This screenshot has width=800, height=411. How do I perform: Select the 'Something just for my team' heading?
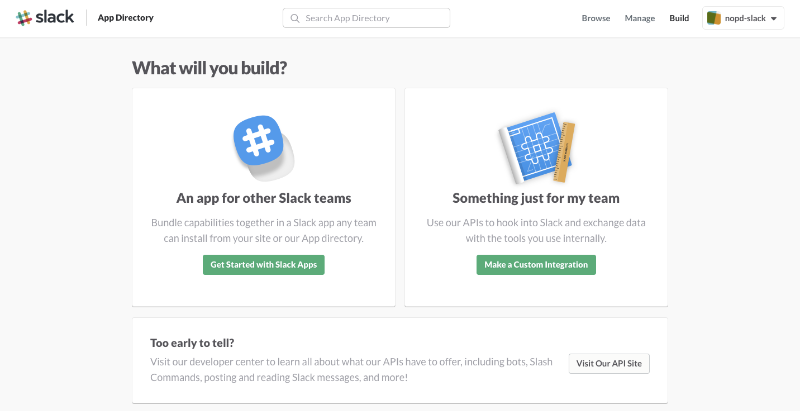point(536,198)
